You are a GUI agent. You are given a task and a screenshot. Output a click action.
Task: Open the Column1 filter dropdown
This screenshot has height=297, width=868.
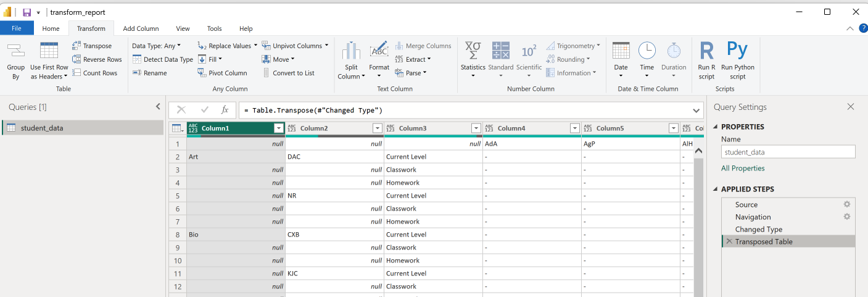278,128
